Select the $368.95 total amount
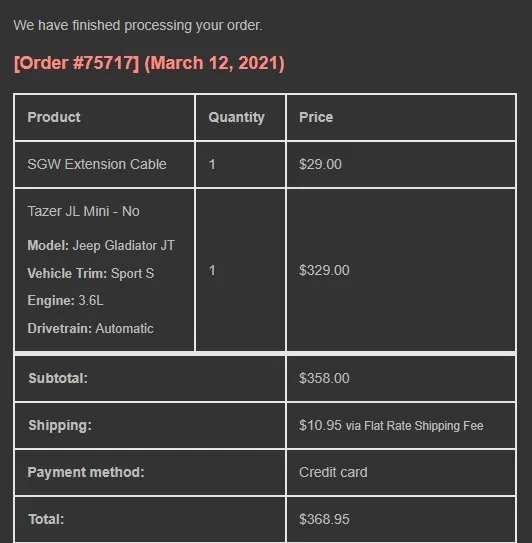The image size is (532, 543). (324, 519)
